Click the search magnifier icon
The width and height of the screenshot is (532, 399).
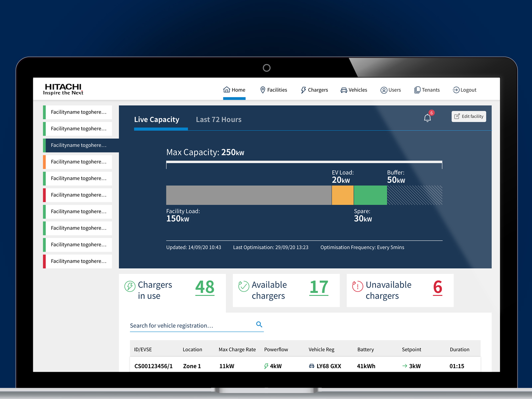pyautogui.click(x=259, y=325)
